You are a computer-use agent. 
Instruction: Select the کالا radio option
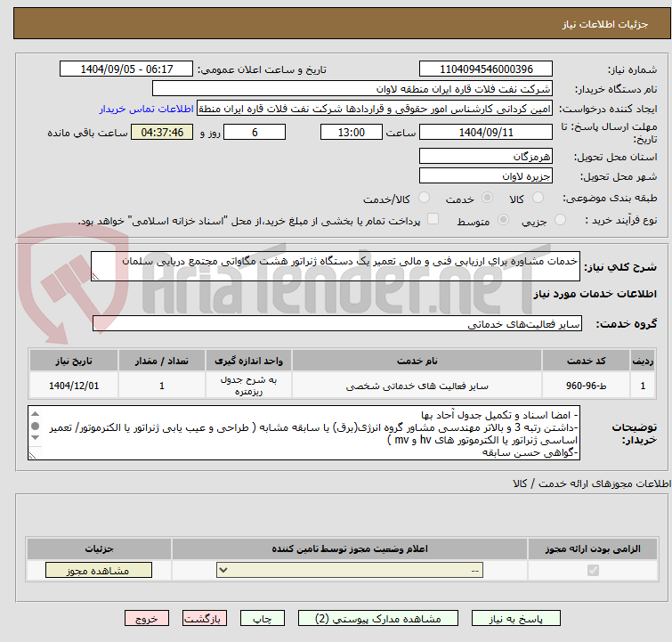pyautogui.click(x=538, y=198)
